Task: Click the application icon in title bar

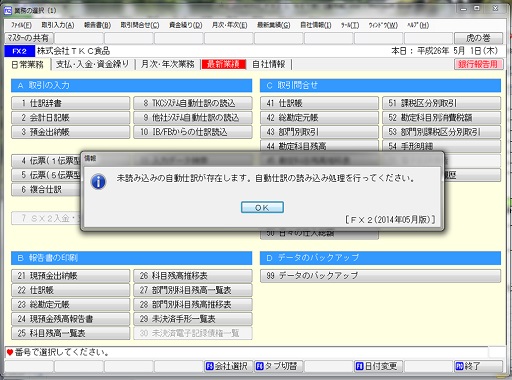Action: (x=8, y=10)
